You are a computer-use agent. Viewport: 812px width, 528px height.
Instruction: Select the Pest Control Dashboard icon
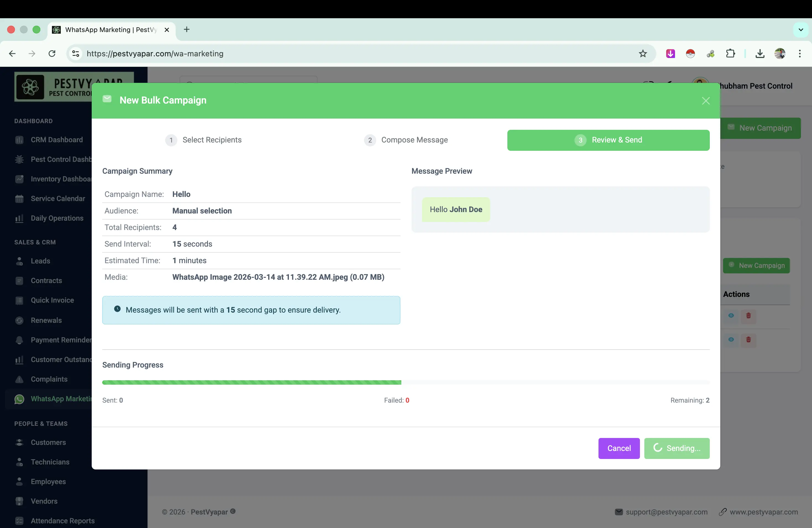[x=19, y=159]
